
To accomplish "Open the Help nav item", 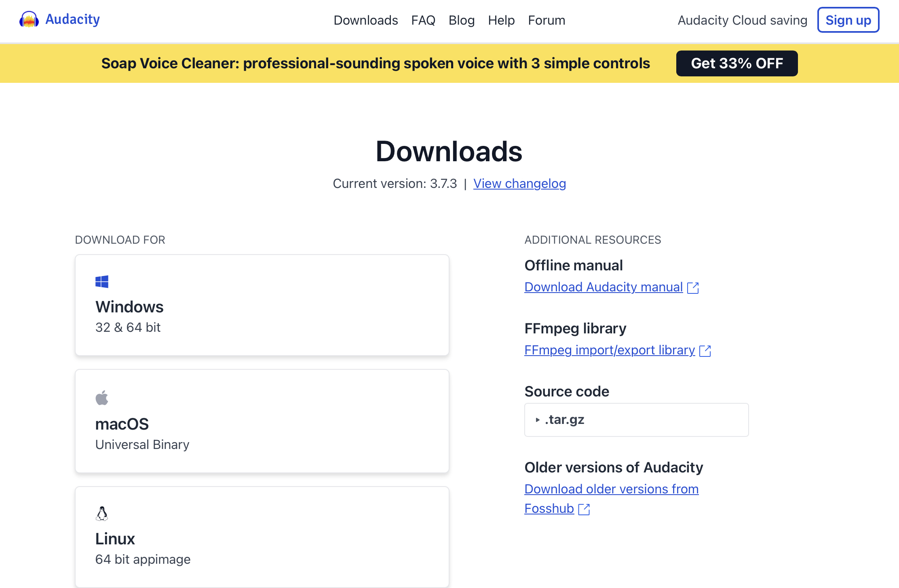I will (501, 20).
